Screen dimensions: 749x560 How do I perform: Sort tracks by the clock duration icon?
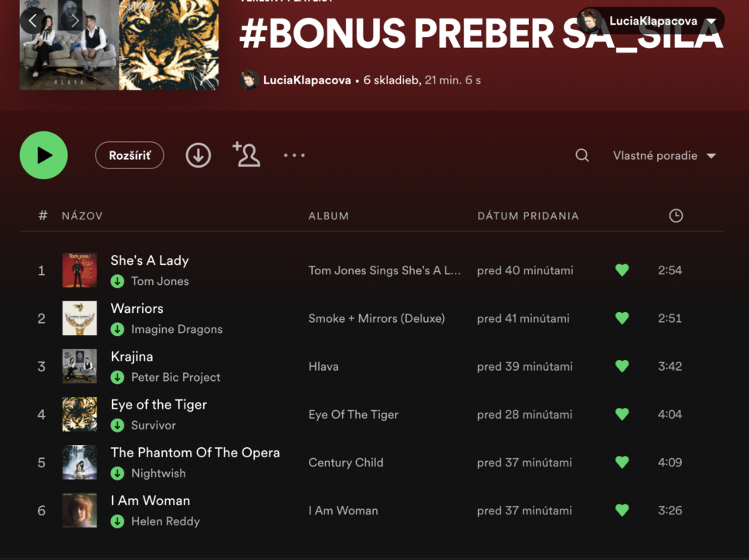coord(676,216)
